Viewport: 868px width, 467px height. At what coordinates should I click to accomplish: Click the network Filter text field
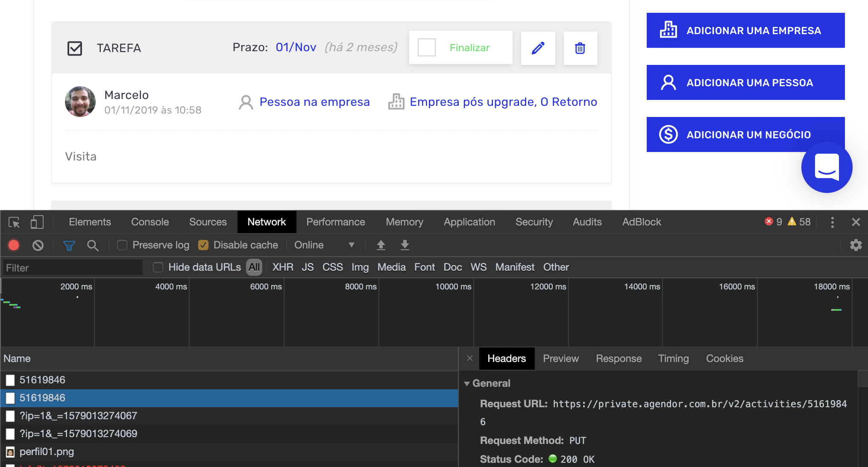[x=73, y=268]
